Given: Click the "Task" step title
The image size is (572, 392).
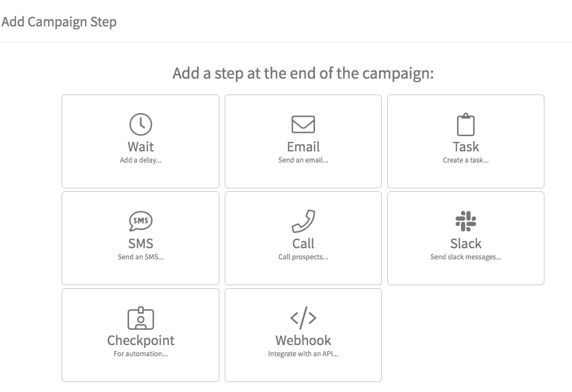Looking at the screenshot, I should click(x=465, y=147).
